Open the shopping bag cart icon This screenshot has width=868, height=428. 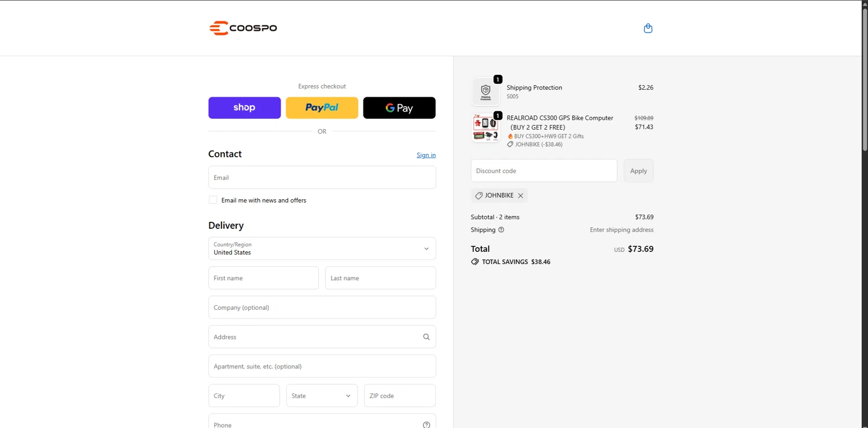click(x=648, y=28)
